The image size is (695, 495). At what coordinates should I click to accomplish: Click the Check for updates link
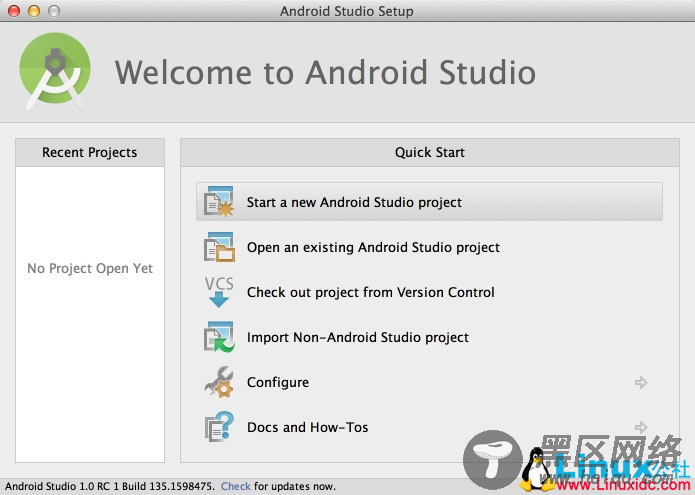pyautogui.click(x=235, y=486)
